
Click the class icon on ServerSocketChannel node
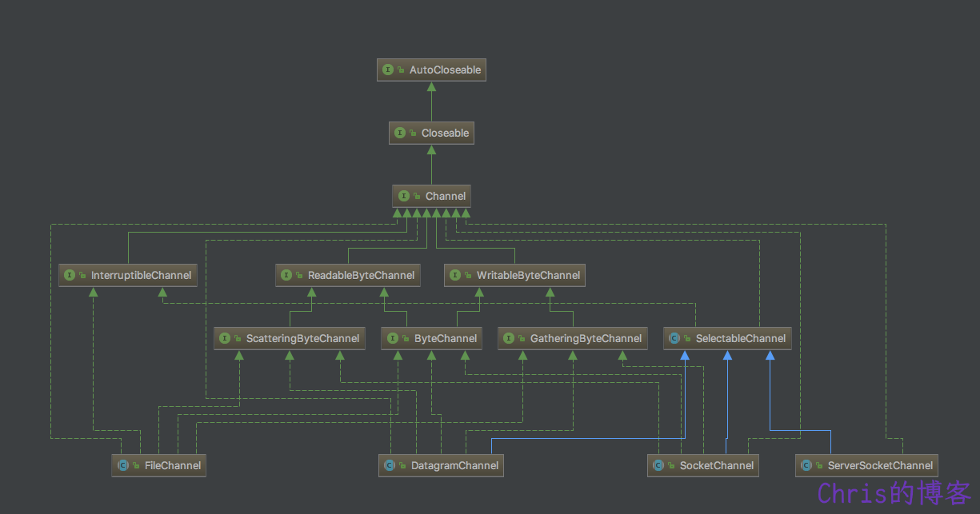tap(806, 465)
